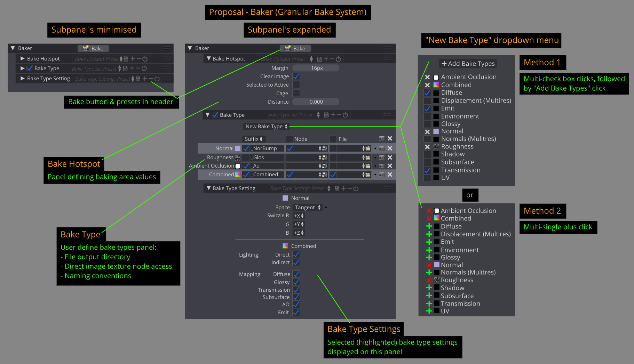Enable the Selected to Active checkbox

coord(296,85)
